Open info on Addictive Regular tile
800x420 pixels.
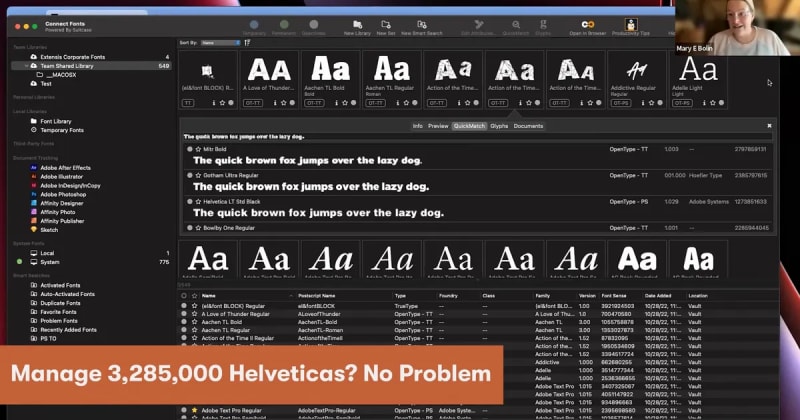click(642, 103)
